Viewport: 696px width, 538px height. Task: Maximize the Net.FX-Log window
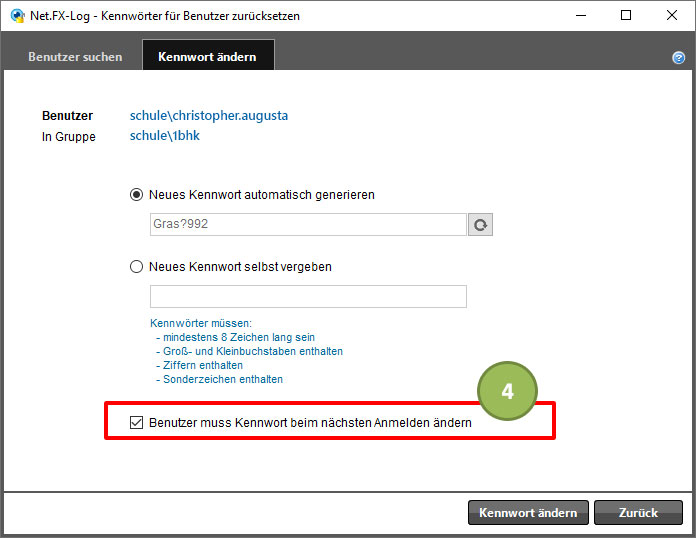pos(626,16)
